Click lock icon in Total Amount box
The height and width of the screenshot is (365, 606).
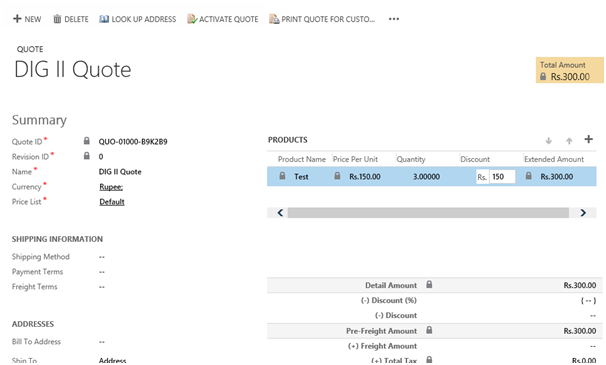point(543,77)
